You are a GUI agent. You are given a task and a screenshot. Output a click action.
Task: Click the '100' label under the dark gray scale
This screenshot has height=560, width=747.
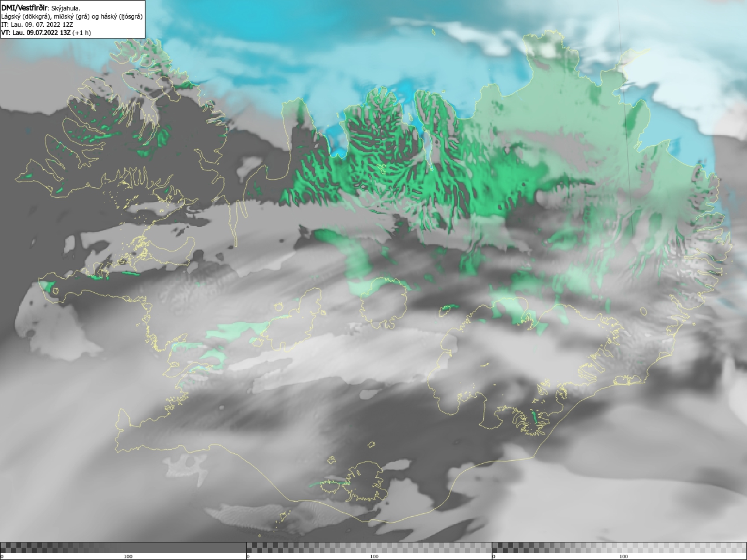point(128,556)
